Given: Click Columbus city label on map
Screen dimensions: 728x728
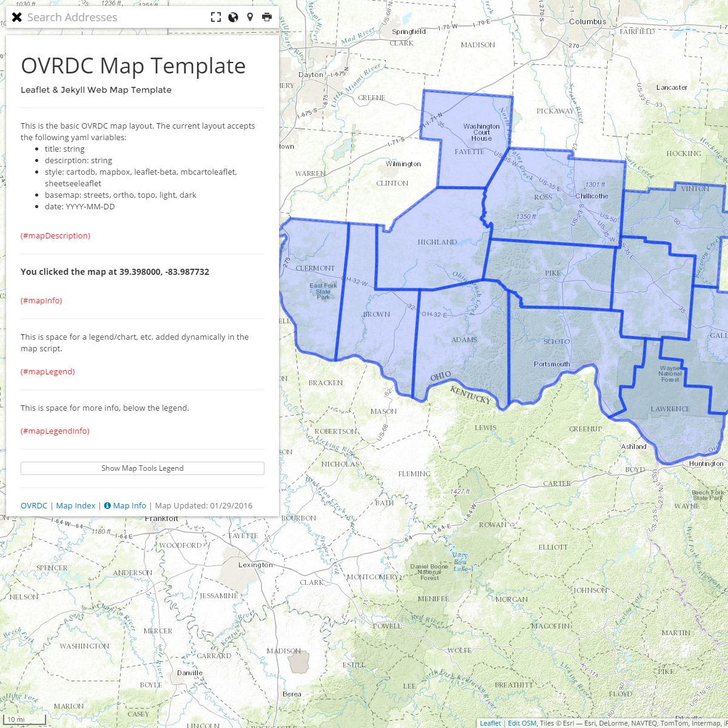Looking at the screenshot, I should pos(587,22).
